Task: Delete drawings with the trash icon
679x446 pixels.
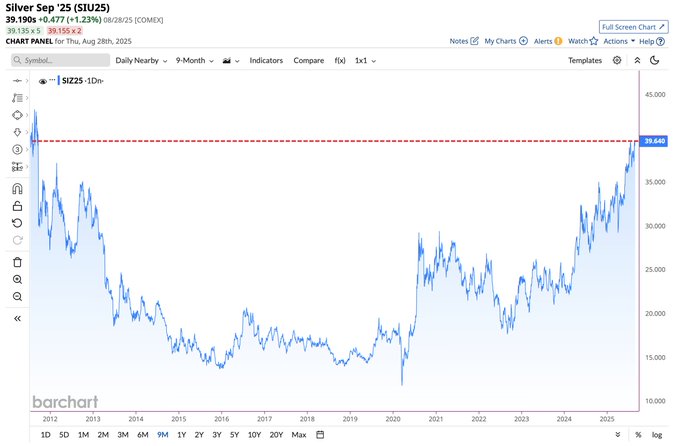Action: click(17, 262)
